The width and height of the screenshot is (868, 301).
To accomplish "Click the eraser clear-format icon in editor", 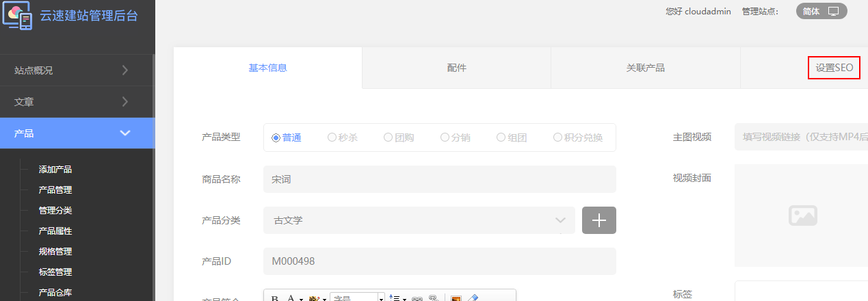I will coord(472,299).
